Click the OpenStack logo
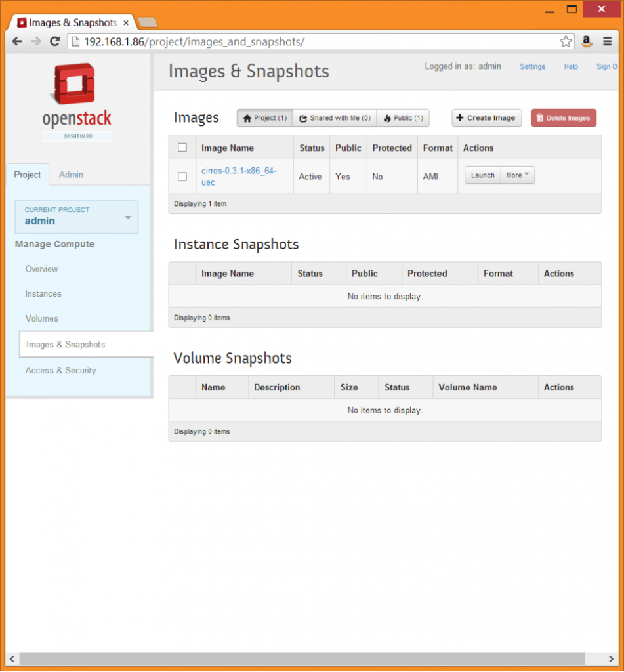 coord(76,101)
